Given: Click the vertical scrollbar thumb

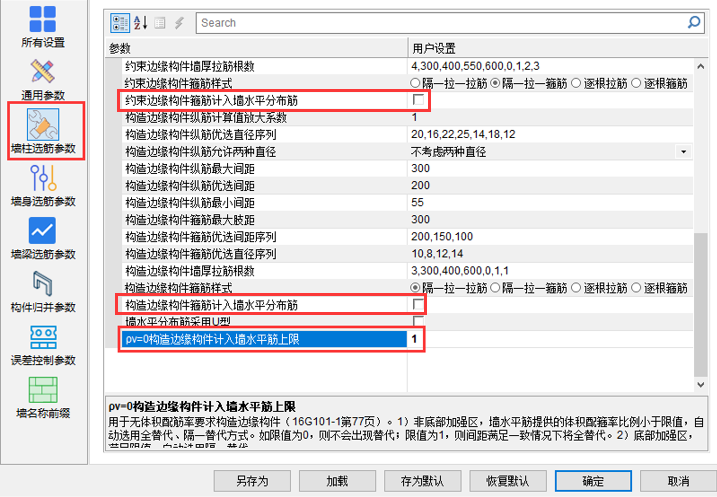Looking at the screenshot, I should [701, 305].
